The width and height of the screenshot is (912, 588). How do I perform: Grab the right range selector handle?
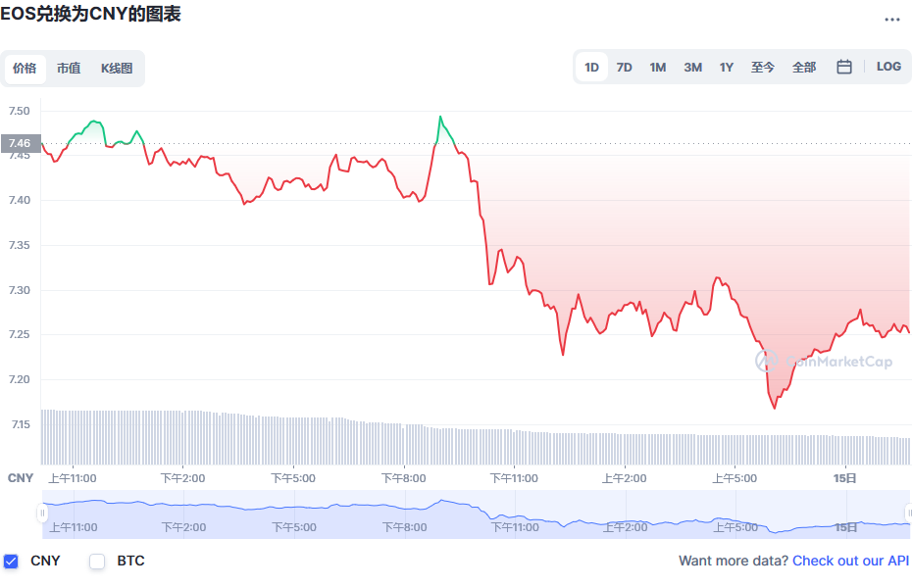(x=908, y=514)
